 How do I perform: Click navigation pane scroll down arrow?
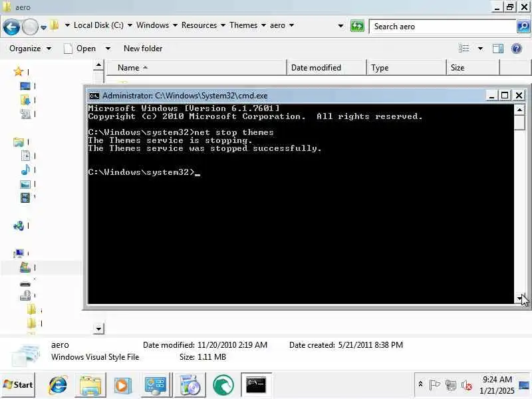click(x=98, y=329)
